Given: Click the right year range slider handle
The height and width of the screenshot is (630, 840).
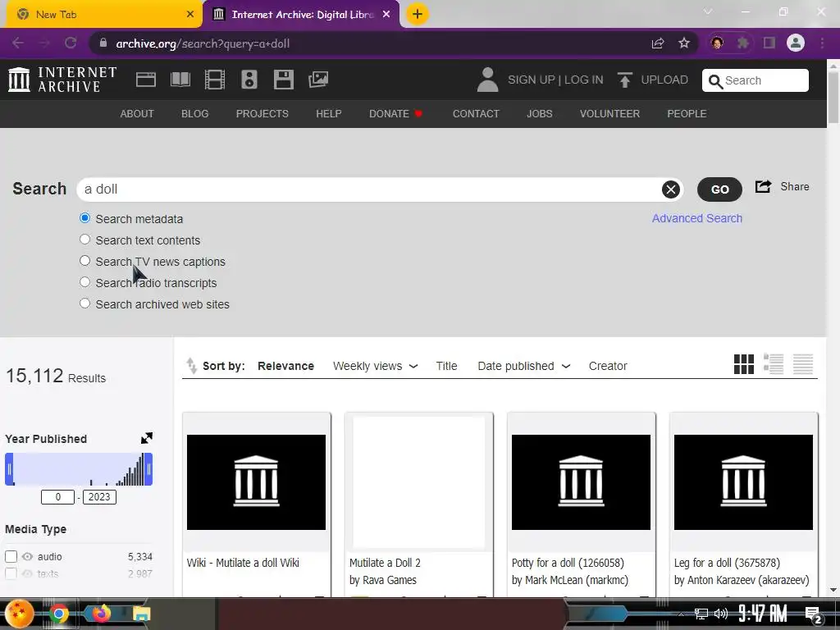Looking at the screenshot, I should (148, 469).
